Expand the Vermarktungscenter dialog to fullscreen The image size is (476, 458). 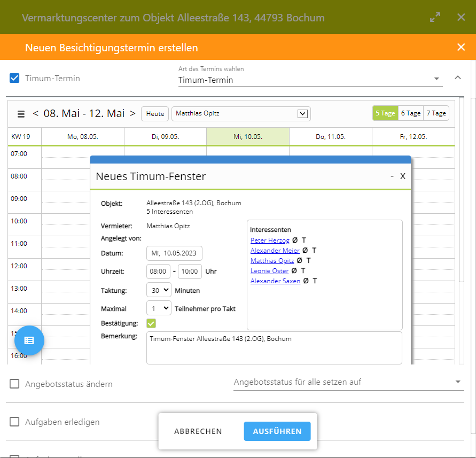[x=435, y=18]
